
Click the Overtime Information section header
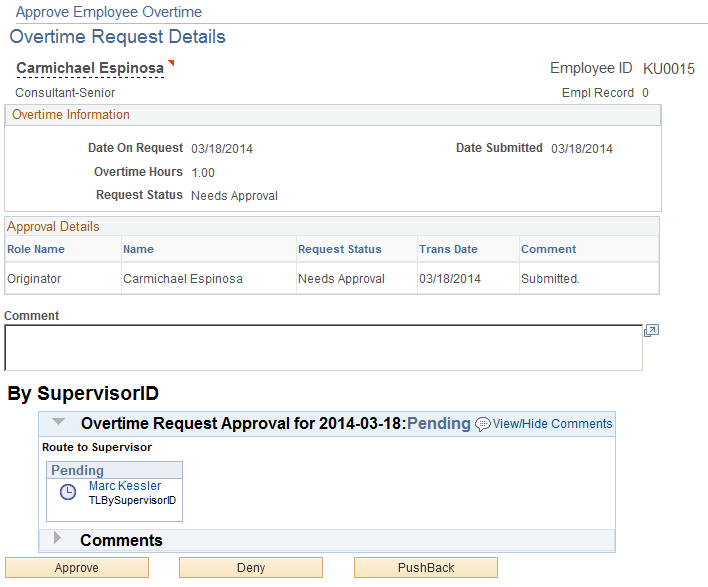[71, 115]
